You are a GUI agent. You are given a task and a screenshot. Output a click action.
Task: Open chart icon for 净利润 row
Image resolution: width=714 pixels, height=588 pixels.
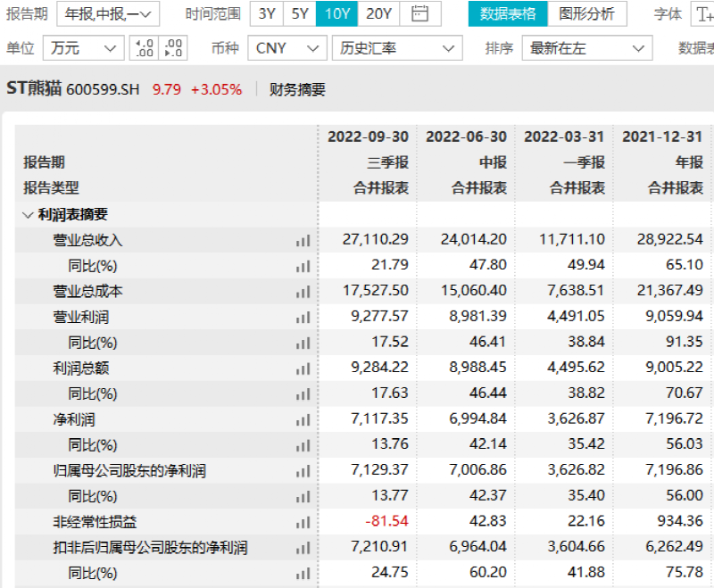303,419
